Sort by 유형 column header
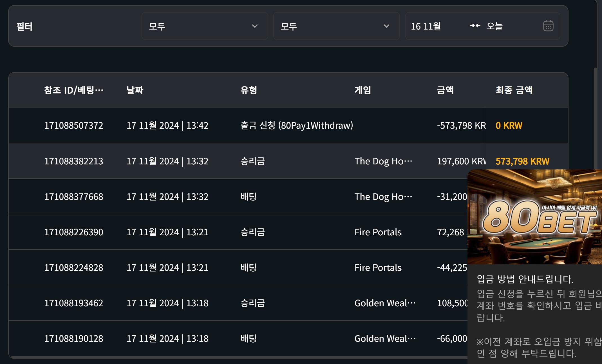 coord(249,90)
